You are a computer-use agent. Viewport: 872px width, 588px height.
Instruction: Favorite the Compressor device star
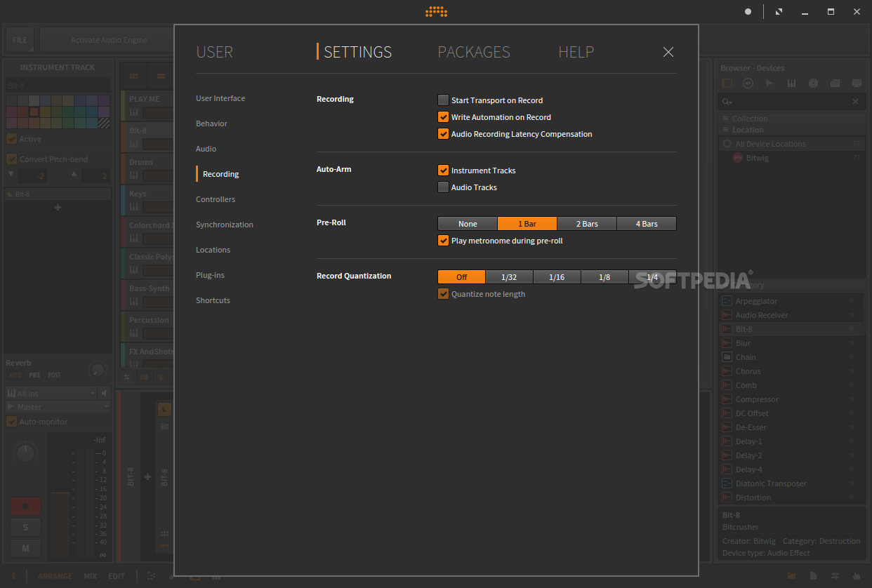(852, 399)
